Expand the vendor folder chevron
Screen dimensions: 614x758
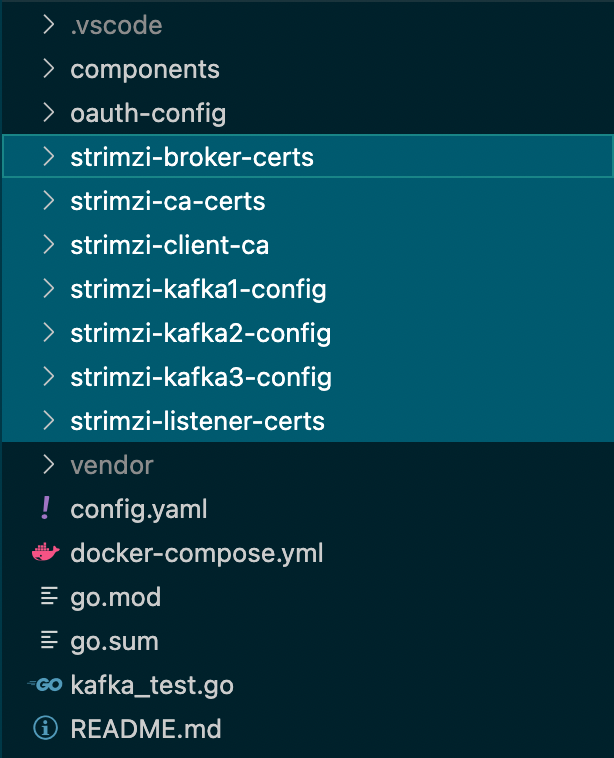click(x=47, y=465)
